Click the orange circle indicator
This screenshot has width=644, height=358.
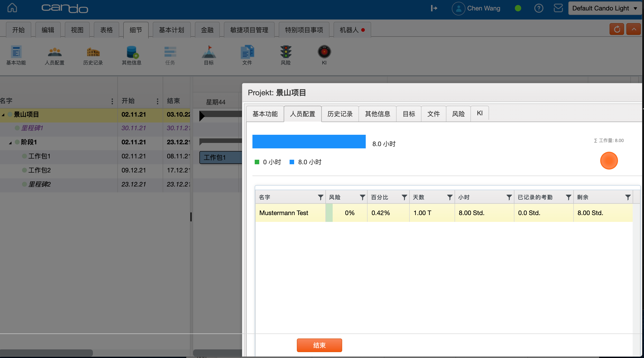pyautogui.click(x=609, y=160)
